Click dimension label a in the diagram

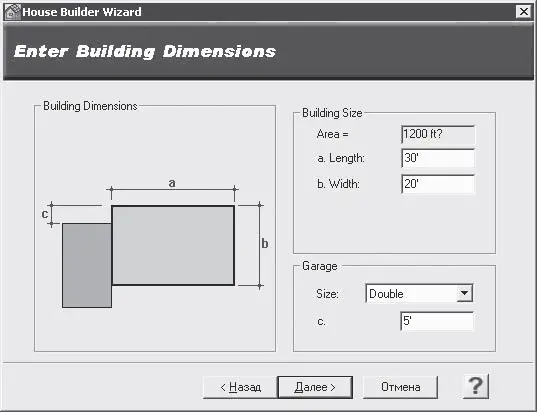(x=172, y=183)
